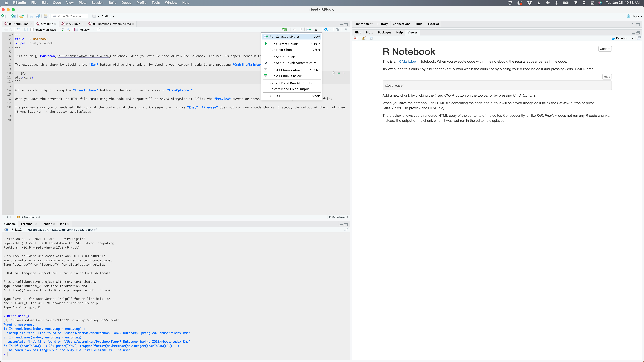
Task: Toggle Run Setup Chunk Automatically option
Action: [x=293, y=63]
